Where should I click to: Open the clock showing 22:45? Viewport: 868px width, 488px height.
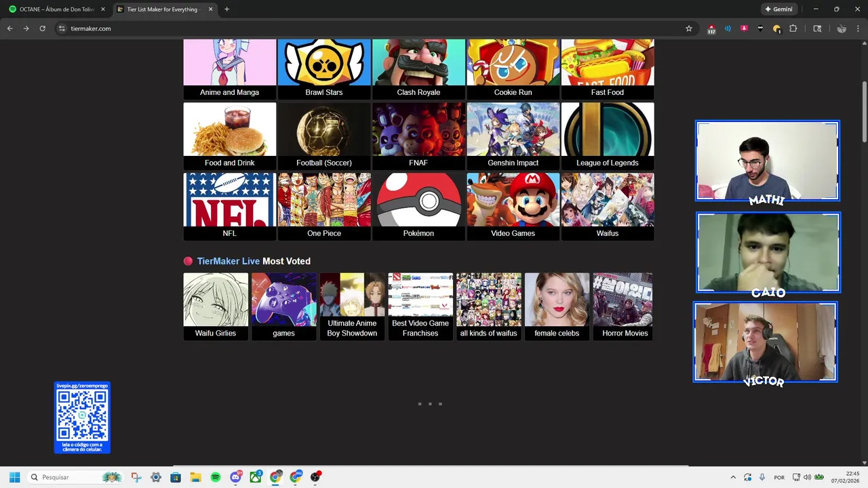click(846, 477)
